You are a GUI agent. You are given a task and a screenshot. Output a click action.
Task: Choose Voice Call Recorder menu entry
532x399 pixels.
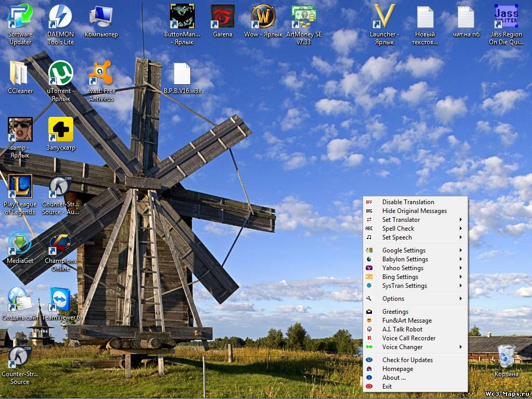[409, 338]
